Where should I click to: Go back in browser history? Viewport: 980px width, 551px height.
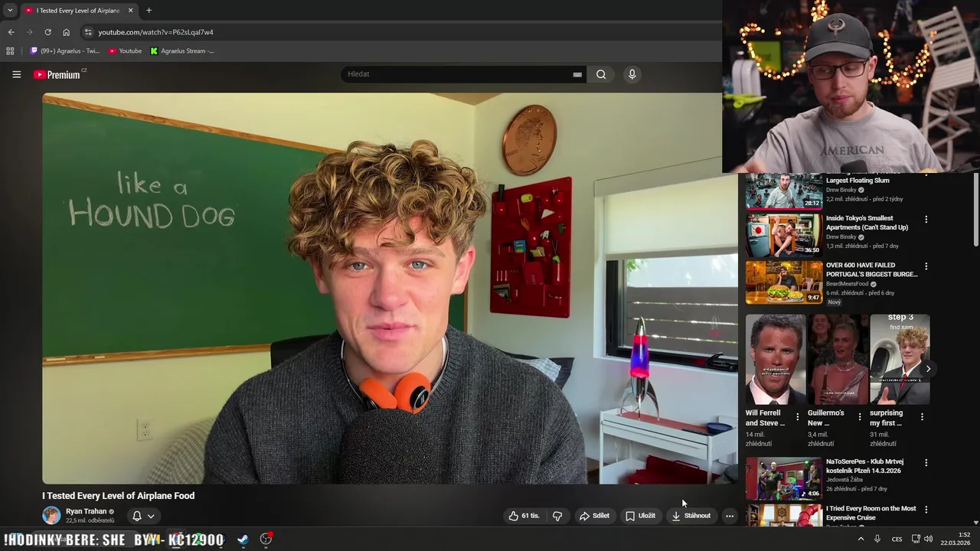pos(11,32)
